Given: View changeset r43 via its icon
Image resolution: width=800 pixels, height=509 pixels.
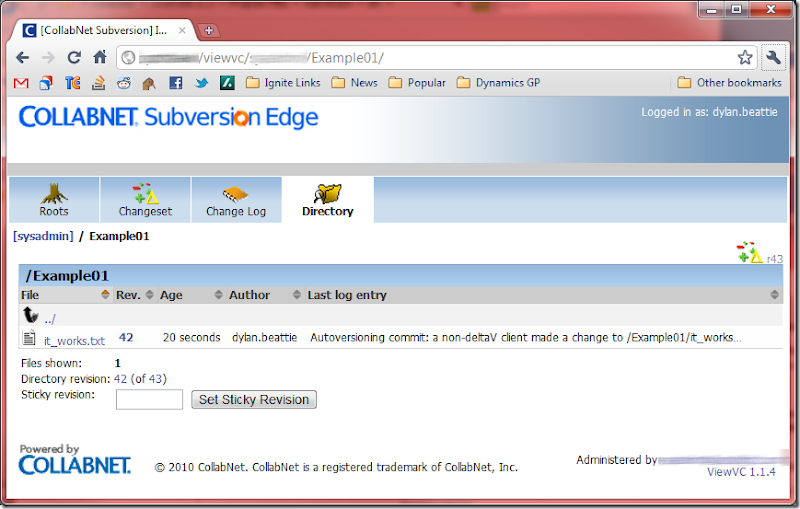Looking at the screenshot, I should click(x=749, y=252).
